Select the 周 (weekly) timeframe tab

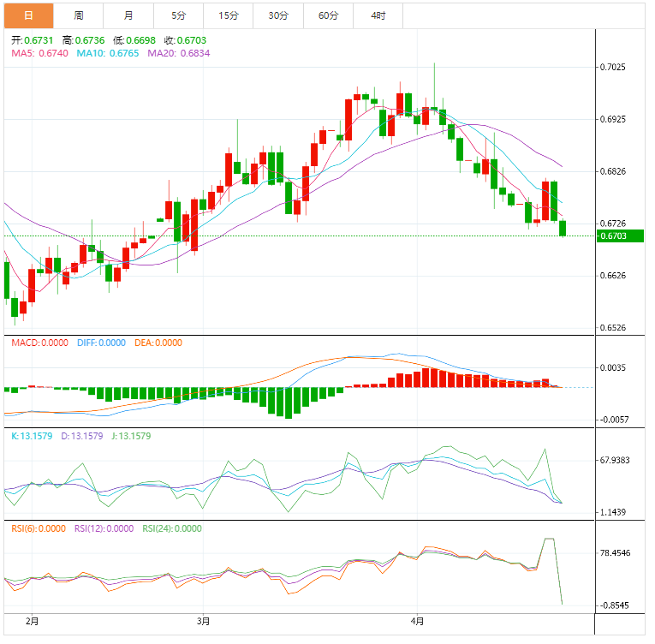tap(79, 15)
